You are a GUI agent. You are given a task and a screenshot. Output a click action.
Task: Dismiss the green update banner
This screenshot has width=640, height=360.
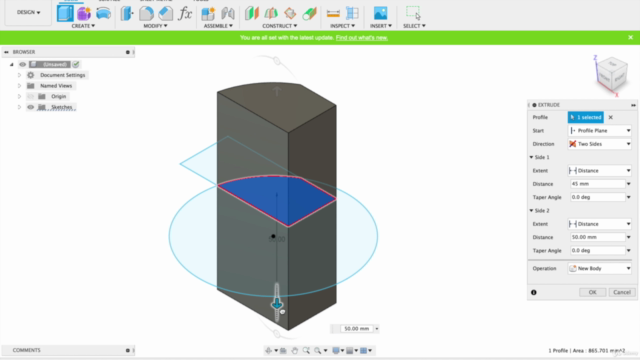[x=630, y=38]
